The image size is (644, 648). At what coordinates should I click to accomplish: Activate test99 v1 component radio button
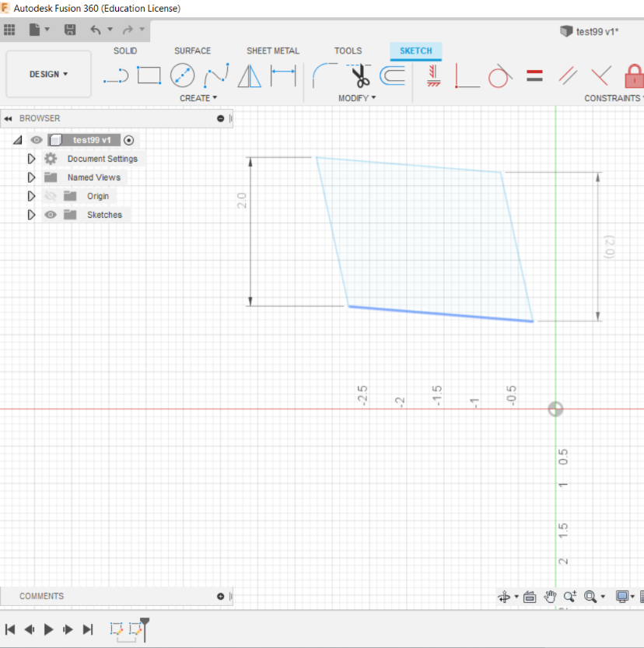click(x=129, y=140)
